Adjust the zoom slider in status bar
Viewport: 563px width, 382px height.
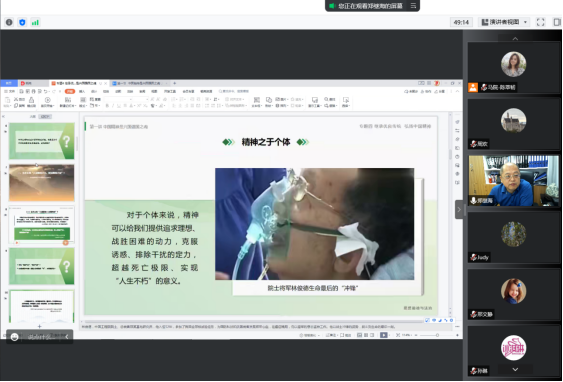pyautogui.click(x=437, y=335)
